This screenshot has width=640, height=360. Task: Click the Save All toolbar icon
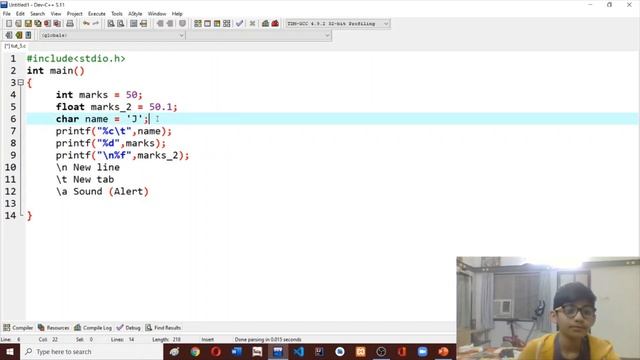[x=38, y=24]
